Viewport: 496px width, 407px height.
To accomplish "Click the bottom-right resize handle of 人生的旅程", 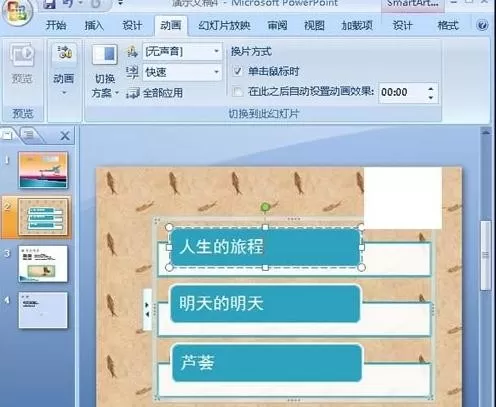I will click(361, 267).
